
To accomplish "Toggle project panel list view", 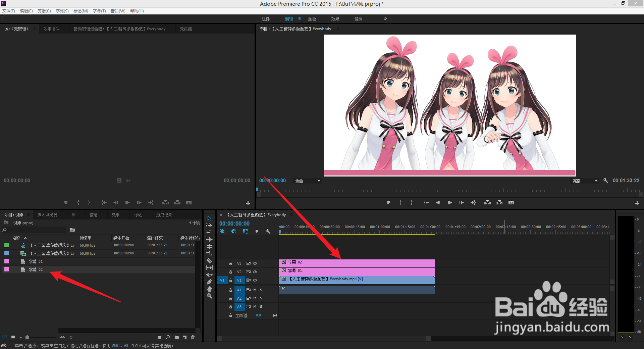I will point(5,337).
